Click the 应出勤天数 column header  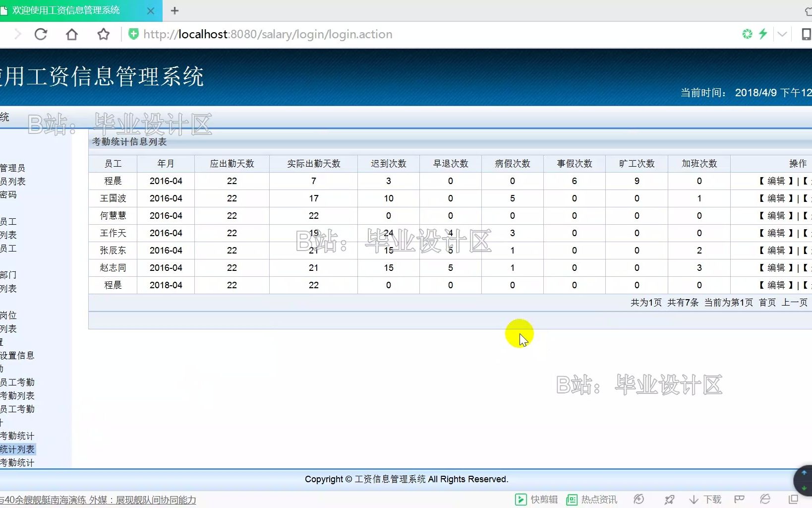pos(232,164)
